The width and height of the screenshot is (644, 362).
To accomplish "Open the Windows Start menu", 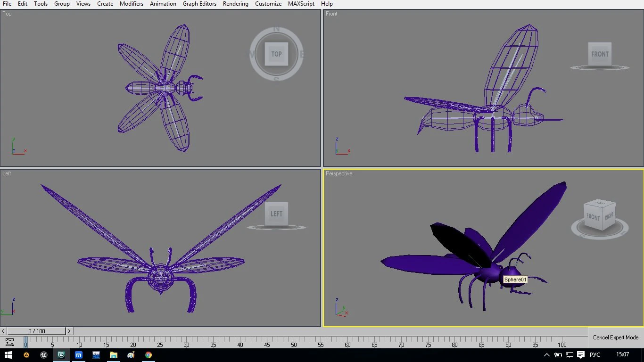I will click(x=8, y=355).
